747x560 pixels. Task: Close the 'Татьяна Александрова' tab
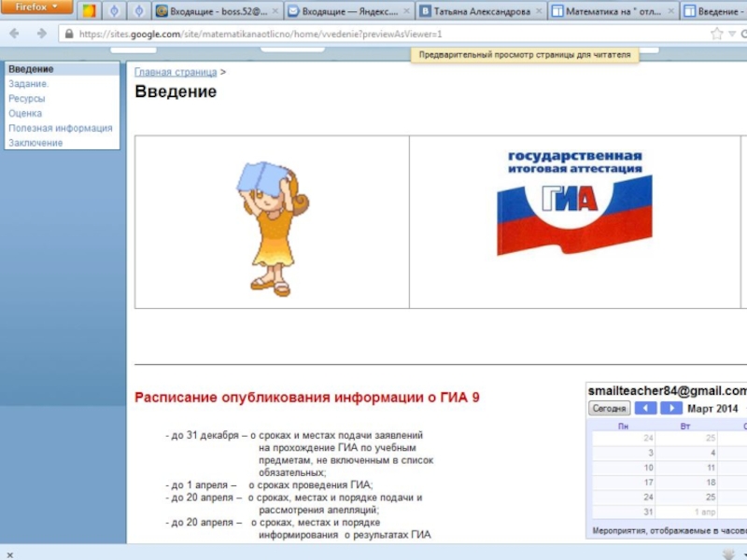tap(539, 11)
